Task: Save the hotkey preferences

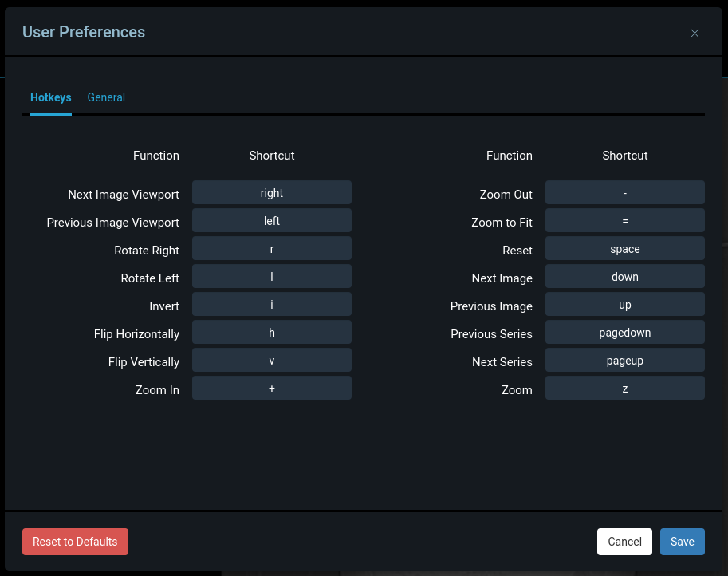Action: (682, 542)
